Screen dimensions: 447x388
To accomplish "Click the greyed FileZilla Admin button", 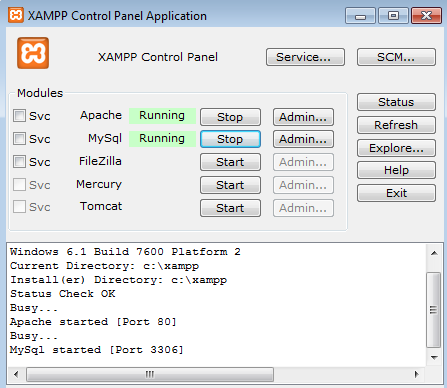I will click(303, 162).
